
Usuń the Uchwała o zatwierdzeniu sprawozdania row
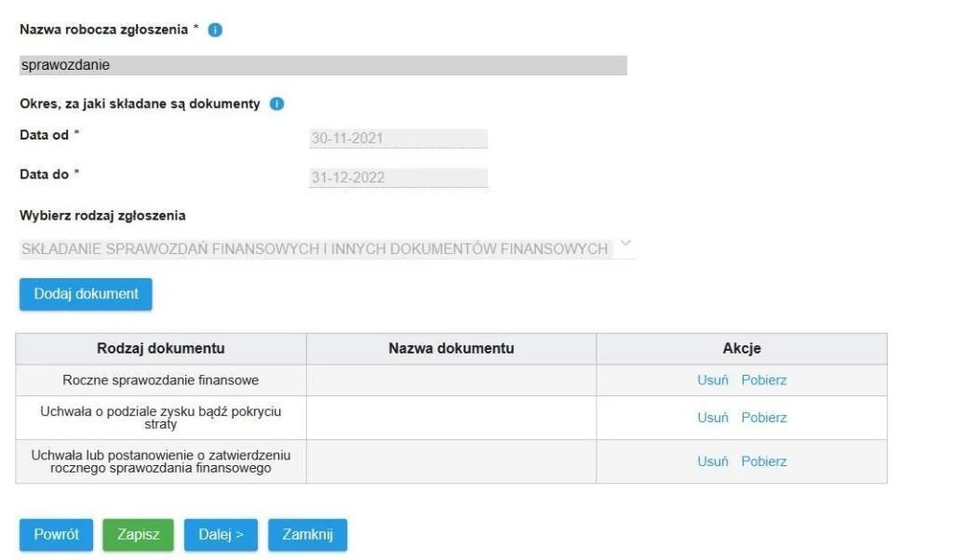pos(712,461)
